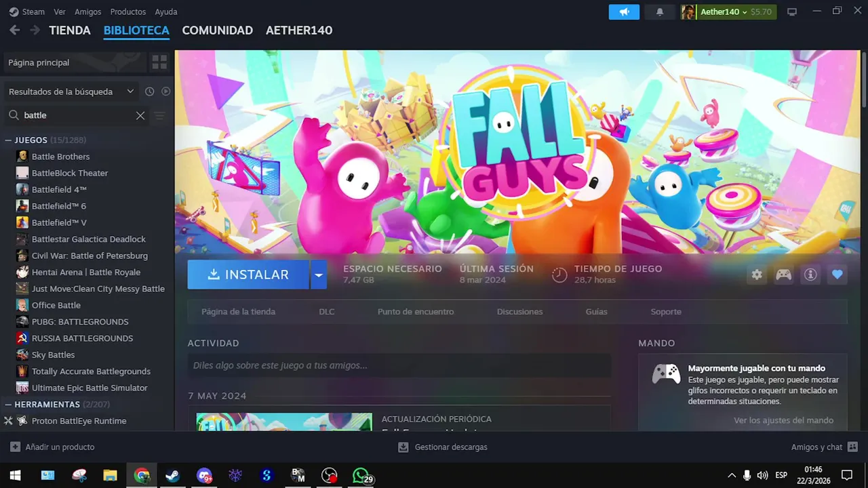Image resolution: width=868 pixels, height=488 pixels.
Task: Click the taskbar volume icon
Action: [x=762, y=476]
